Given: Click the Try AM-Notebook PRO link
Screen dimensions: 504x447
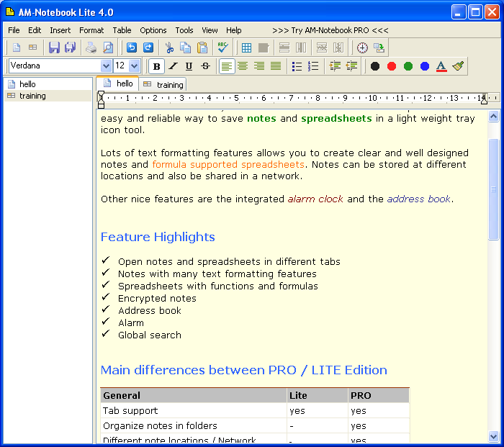Looking at the screenshot, I should (x=330, y=30).
